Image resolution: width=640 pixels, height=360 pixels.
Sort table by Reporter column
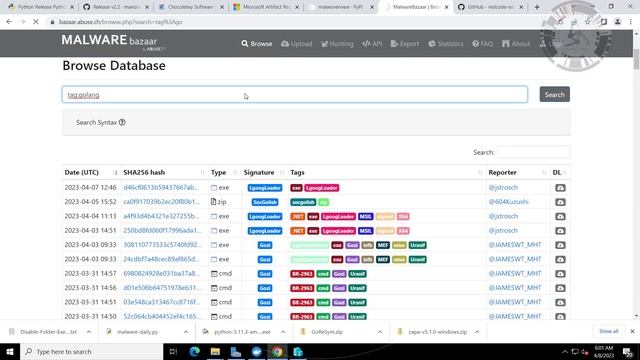pyautogui.click(x=518, y=173)
